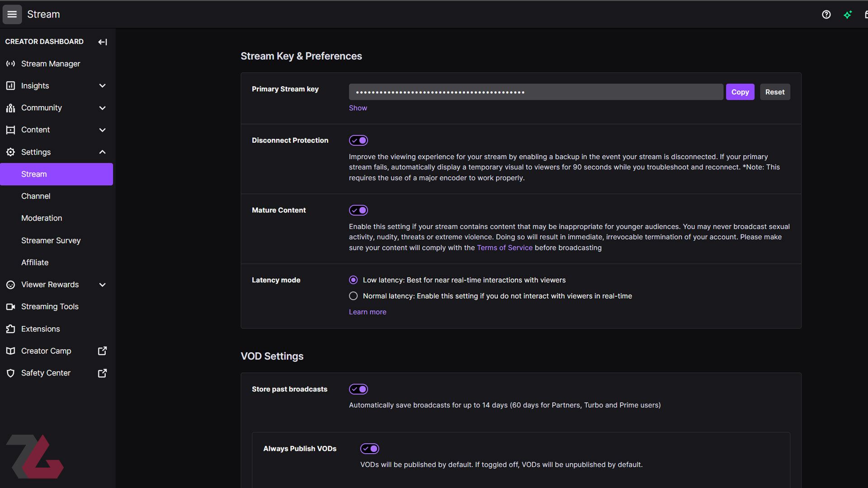Select Normal latency radio button
Viewport: 868px width, 488px height.
coord(352,296)
